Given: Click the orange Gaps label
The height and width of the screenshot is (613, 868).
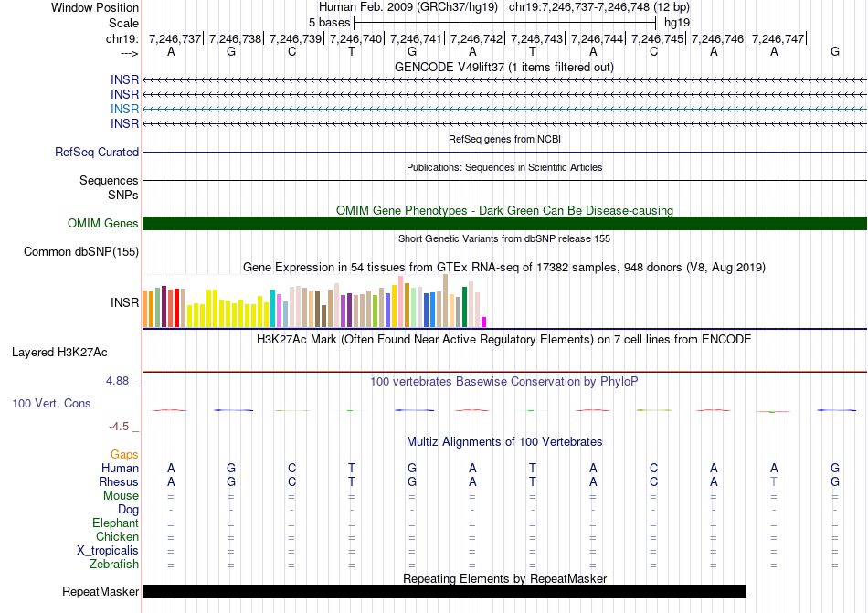Looking at the screenshot, I should point(124,454).
